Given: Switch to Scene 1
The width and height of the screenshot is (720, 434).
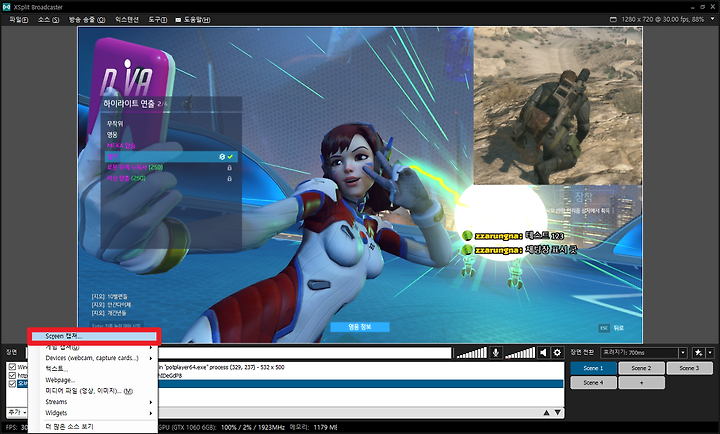Looking at the screenshot, I should coord(593,368).
